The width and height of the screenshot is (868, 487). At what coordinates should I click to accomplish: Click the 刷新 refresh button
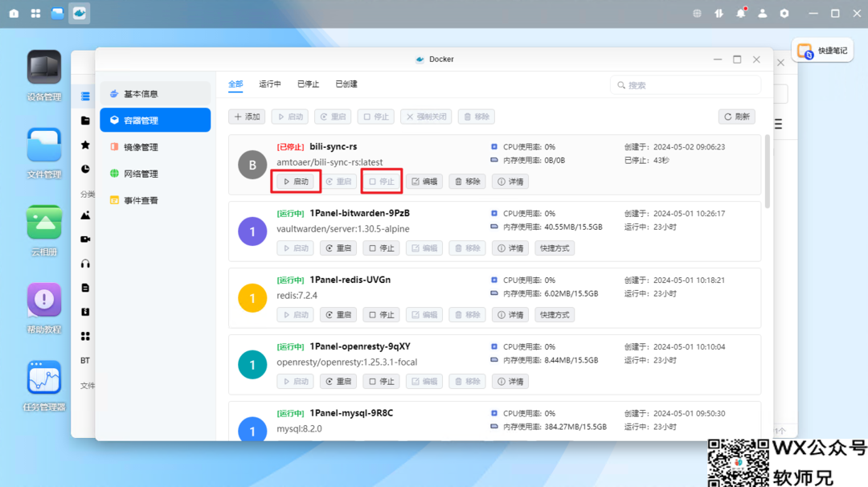[737, 117]
